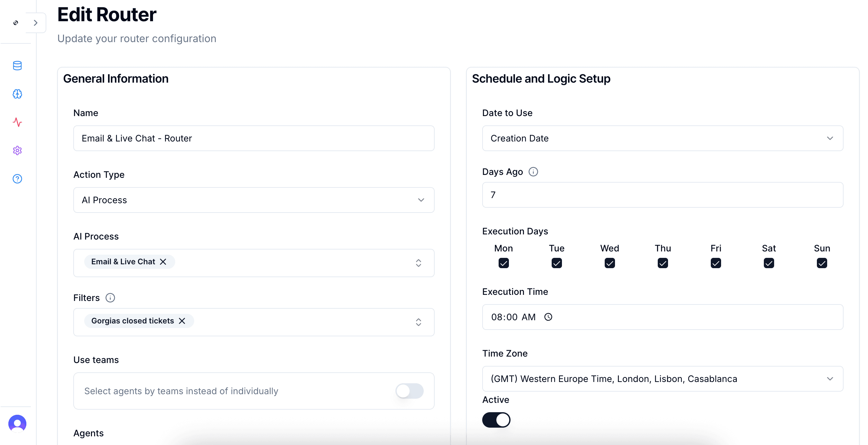868x445 pixels.
Task: Remove the Email & Live Chat tag
Action: point(163,262)
